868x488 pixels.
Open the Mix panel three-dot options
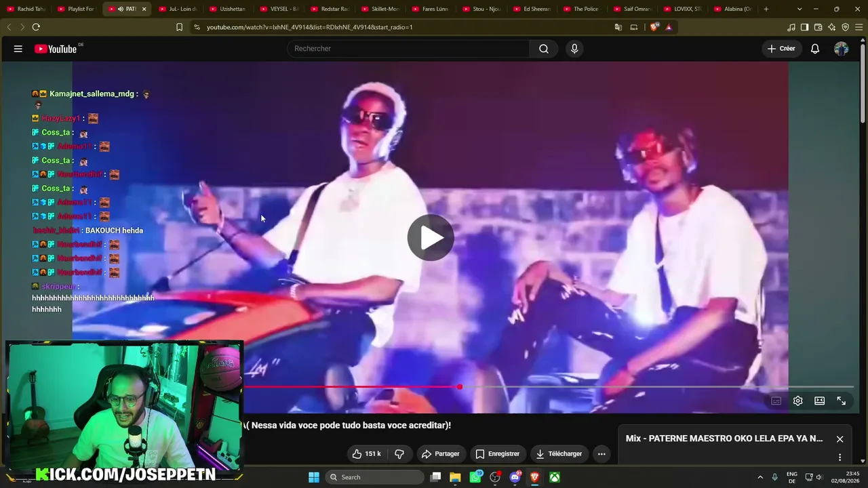coord(840,457)
